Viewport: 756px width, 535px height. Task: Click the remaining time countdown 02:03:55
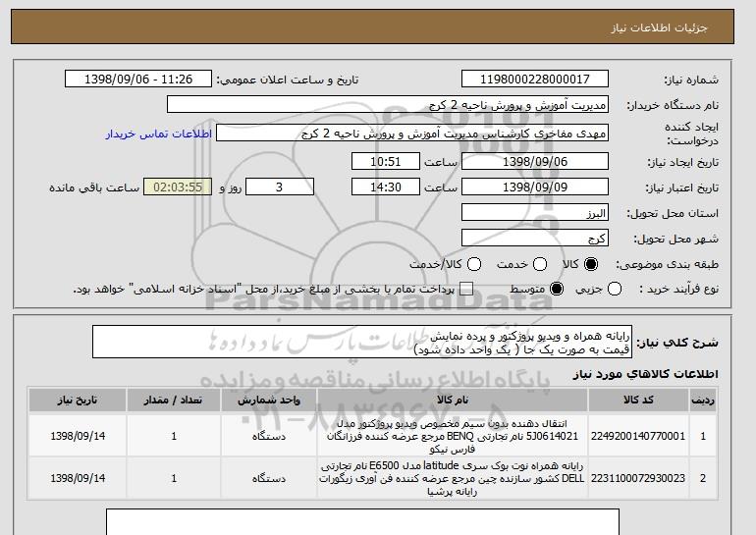pos(178,187)
